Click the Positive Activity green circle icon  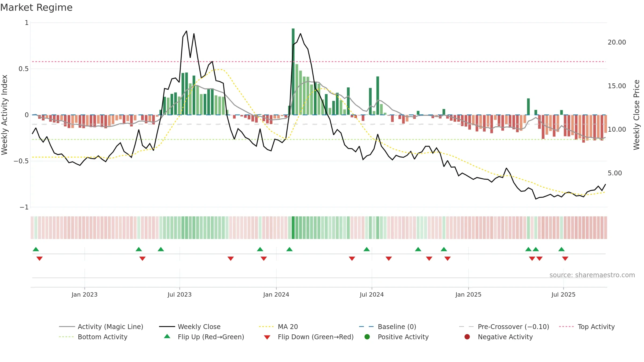point(367,337)
